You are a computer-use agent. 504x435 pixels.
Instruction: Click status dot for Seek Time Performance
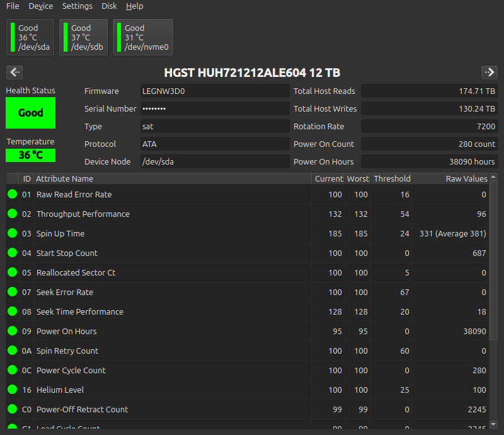12,311
